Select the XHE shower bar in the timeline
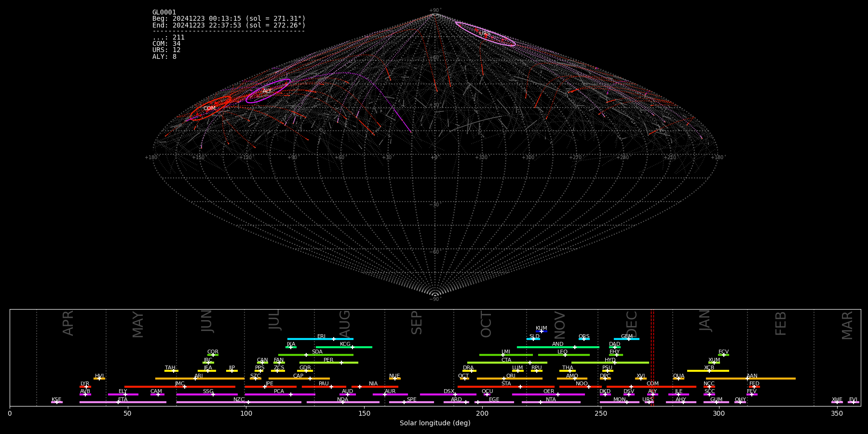Screen dimensions: 868x434 [837, 402]
